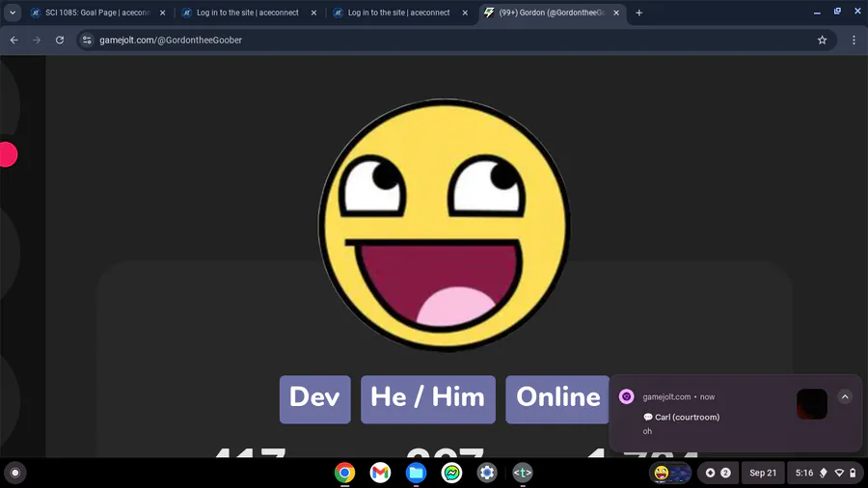The width and height of the screenshot is (868, 488).
Task: Open quick settings at the 5:16 clock
Action: pyautogui.click(x=825, y=473)
